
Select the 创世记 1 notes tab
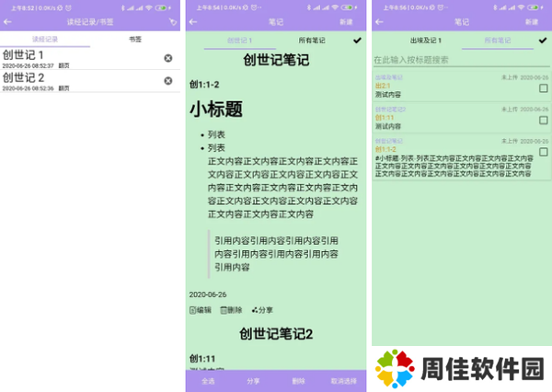click(x=240, y=40)
